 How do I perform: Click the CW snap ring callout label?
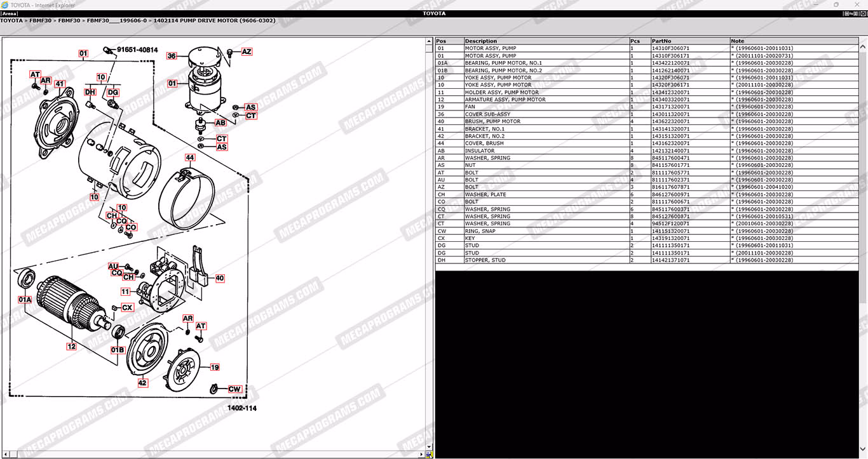click(234, 389)
